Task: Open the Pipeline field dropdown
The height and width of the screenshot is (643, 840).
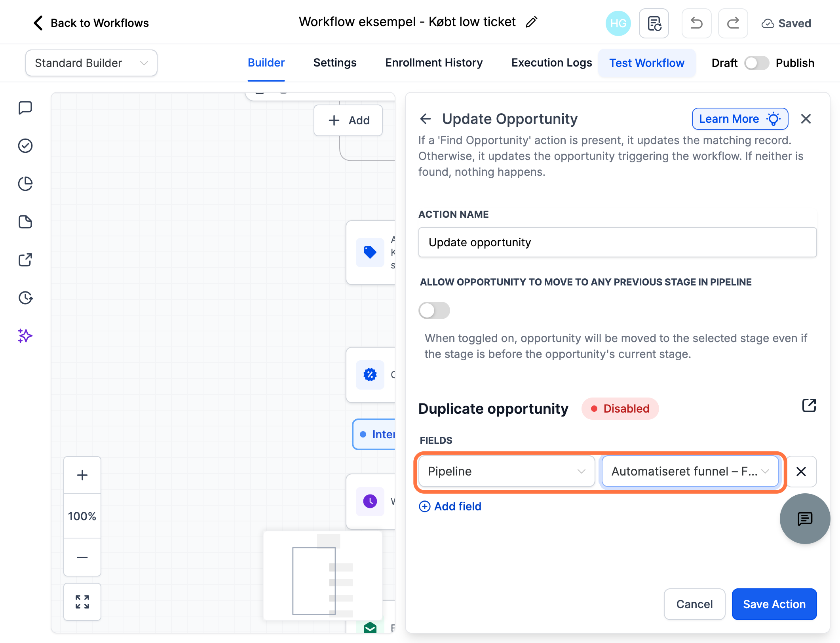Action: 507,471
